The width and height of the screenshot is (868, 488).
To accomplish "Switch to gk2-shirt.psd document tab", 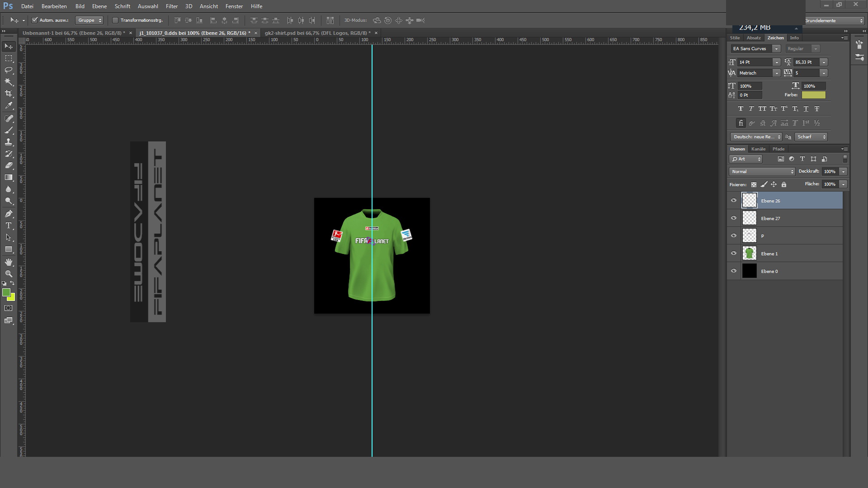I will coord(317,33).
